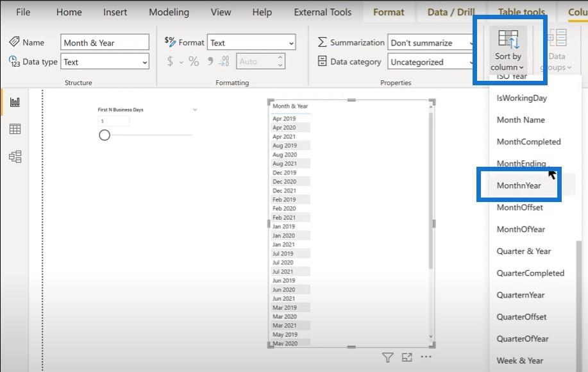
Task: Click the Data groups icon
Action: point(557,38)
